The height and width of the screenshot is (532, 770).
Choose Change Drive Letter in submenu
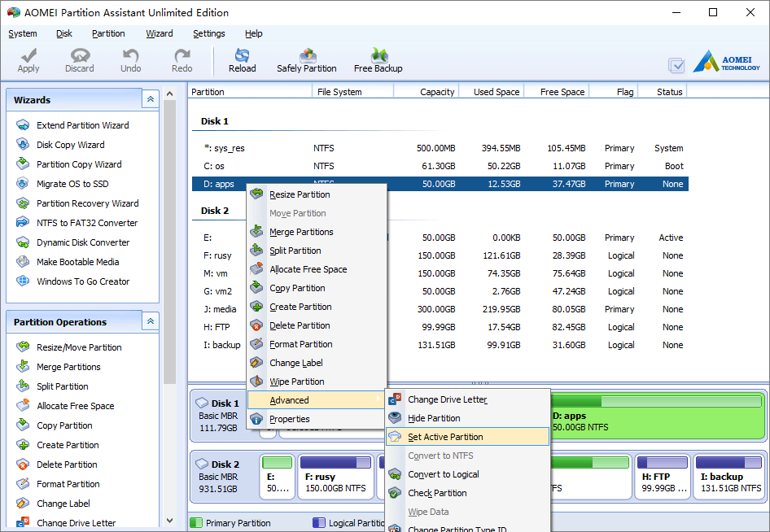(467, 399)
